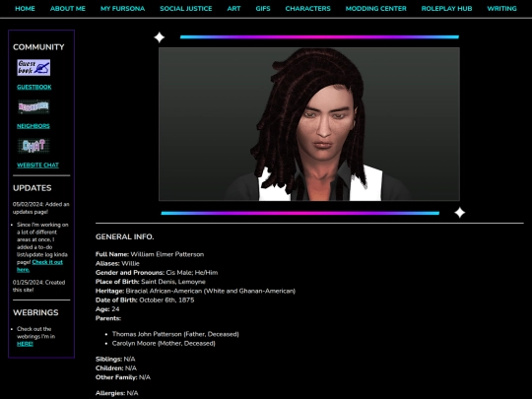This screenshot has width=532, height=399.
Task: Click the 'October 6th, 1875' date text
Action: (x=166, y=300)
